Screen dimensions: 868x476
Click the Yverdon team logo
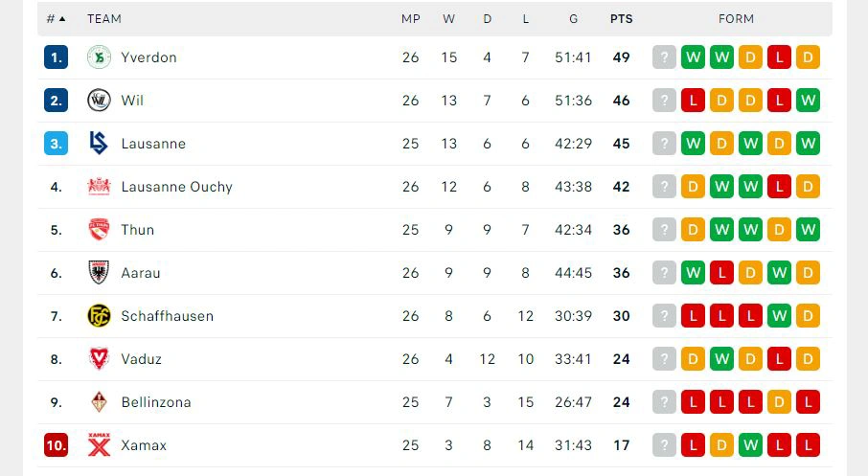99,57
